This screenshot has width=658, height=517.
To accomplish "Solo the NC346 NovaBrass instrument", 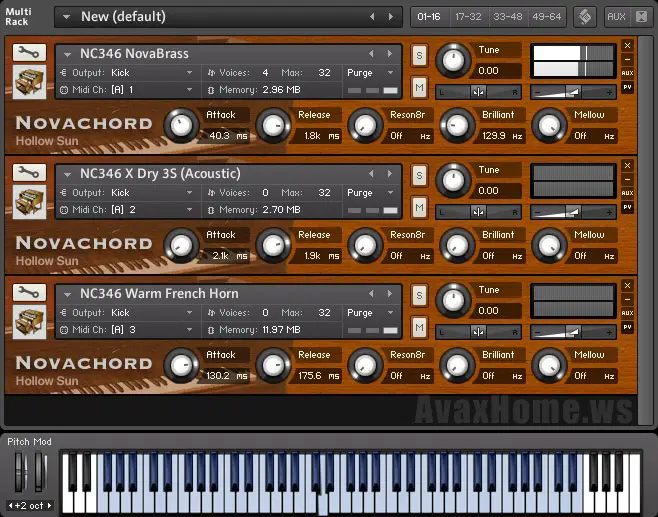I will click(x=419, y=55).
